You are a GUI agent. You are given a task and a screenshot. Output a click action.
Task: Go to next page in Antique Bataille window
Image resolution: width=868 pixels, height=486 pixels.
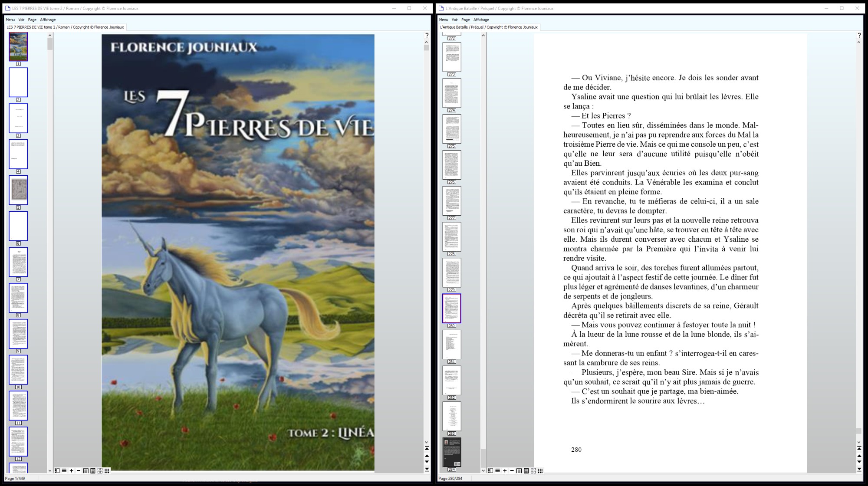[859, 462]
